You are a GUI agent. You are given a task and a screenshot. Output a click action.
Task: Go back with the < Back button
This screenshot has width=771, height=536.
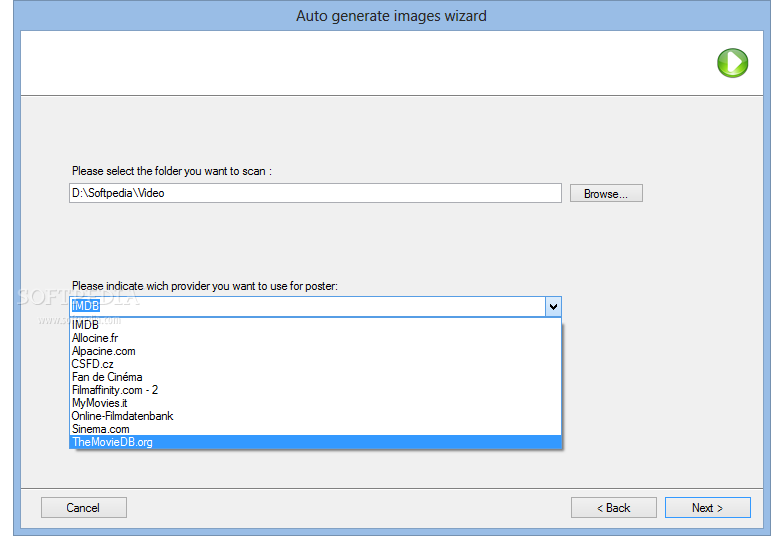(x=614, y=507)
